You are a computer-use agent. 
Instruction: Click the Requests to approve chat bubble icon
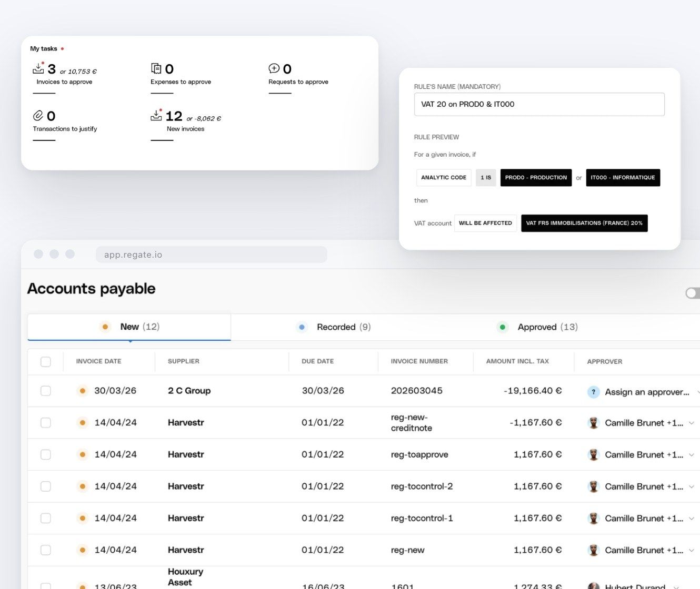(274, 68)
